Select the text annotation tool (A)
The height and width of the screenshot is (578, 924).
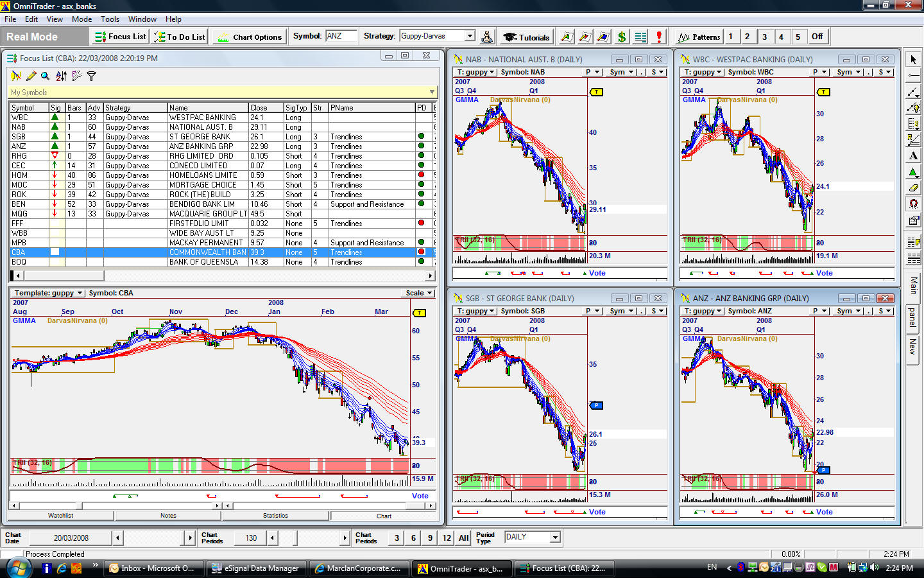click(x=913, y=155)
